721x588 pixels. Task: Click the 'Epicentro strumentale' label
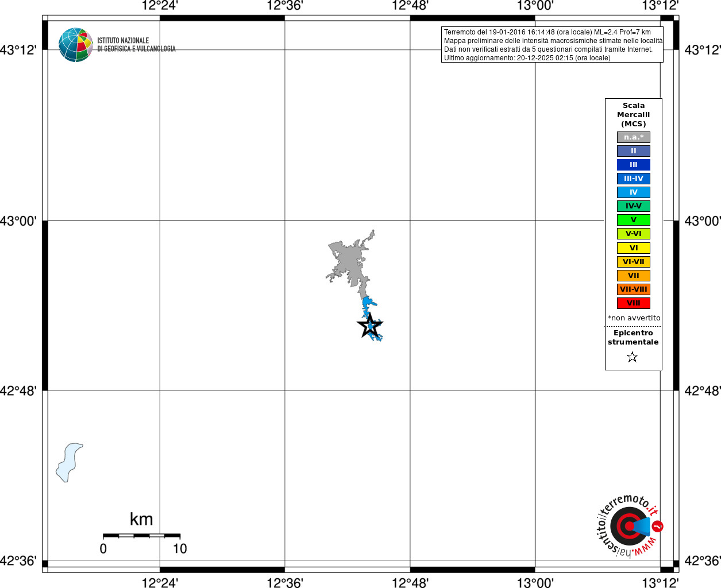point(633,338)
